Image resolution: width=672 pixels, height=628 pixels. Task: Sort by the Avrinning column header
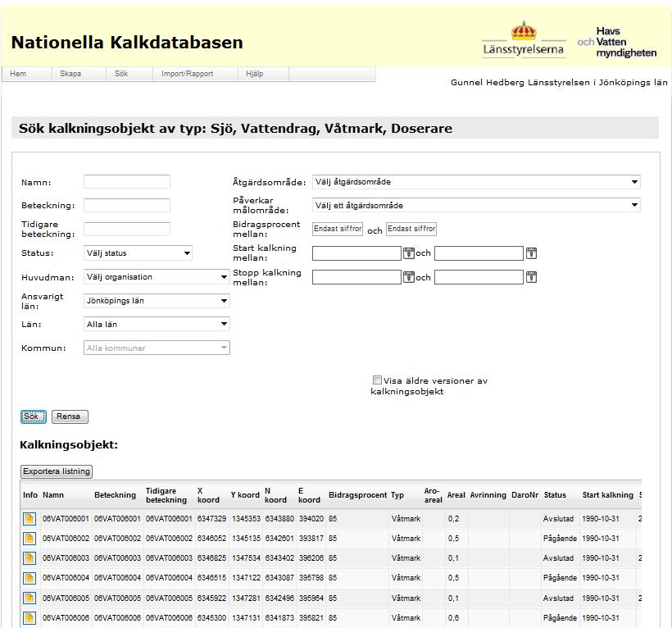(x=488, y=495)
